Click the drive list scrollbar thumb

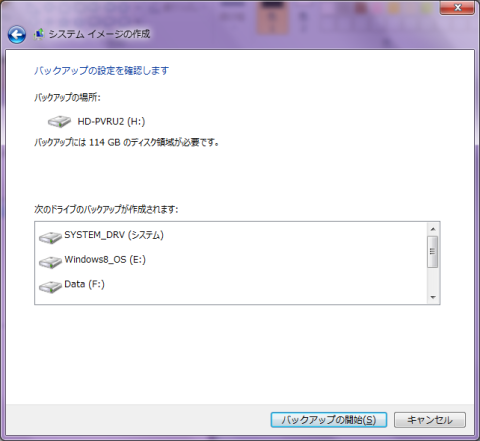pos(433,252)
